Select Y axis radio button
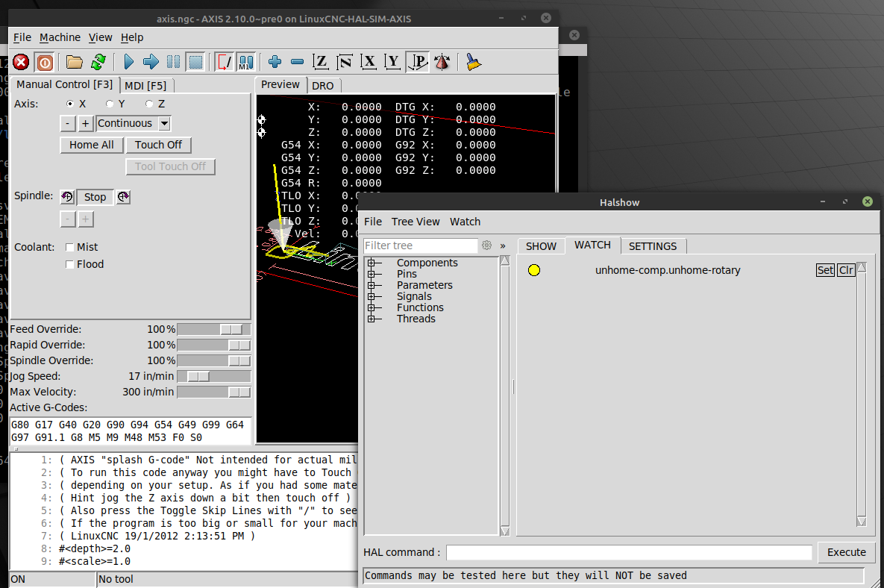The height and width of the screenshot is (588, 884). tap(110, 104)
